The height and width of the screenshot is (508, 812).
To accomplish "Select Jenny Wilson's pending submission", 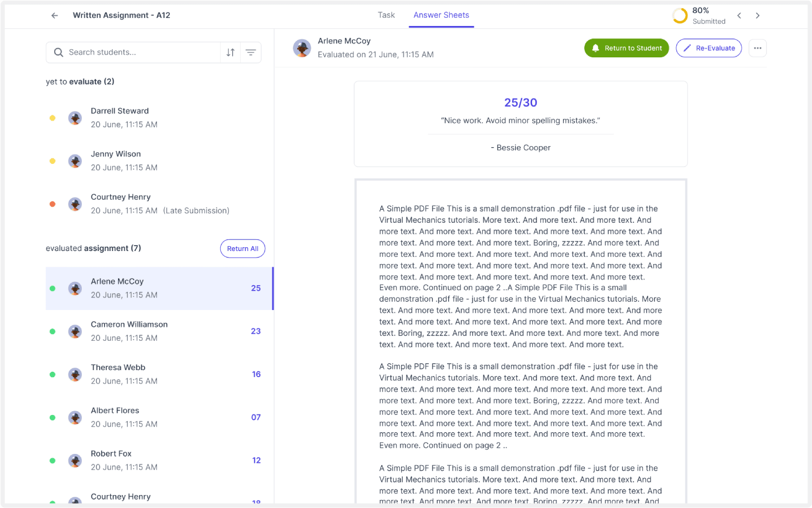I will point(116,161).
